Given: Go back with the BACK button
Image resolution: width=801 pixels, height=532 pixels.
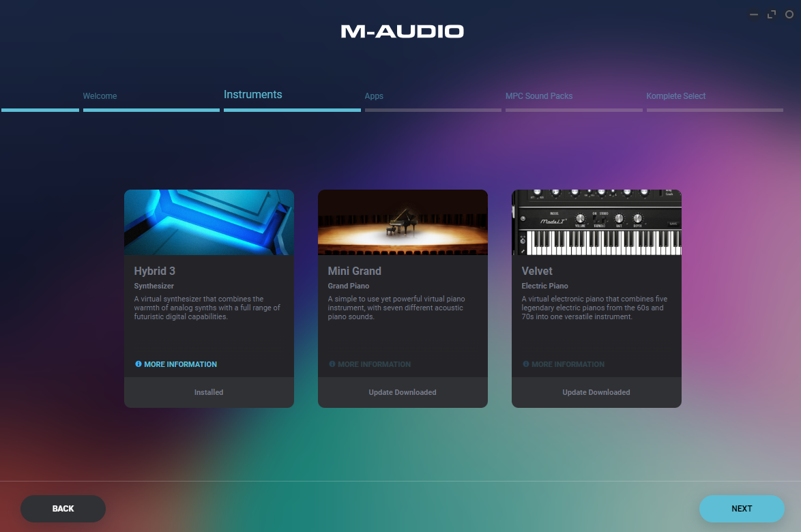Looking at the screenshot, I should coord(63,509).
